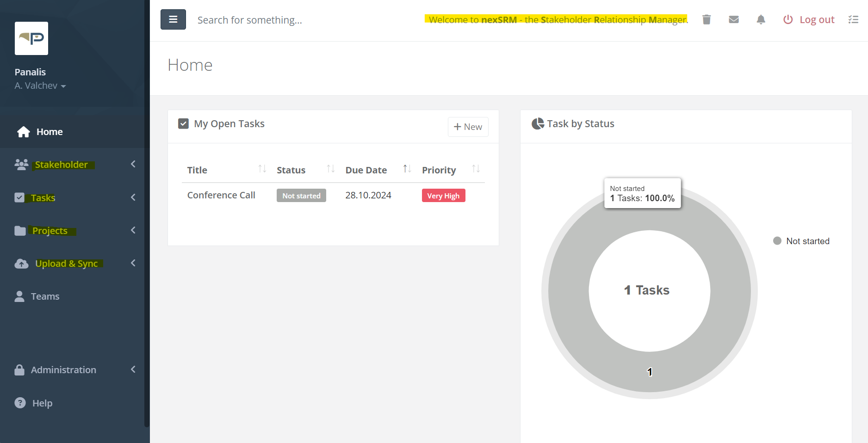Click the + New task button
The width and height of the screenshot is (868, 443).
click(x=468, y=127)
